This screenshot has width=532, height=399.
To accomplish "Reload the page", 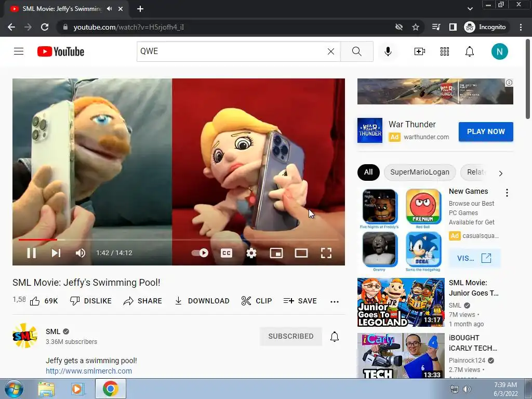I will point(45,27).
